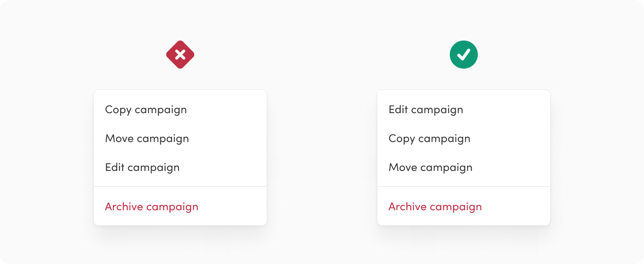Select Move campaign in the green-check example menu
Image resolution: width=644 pixels, height=264 pixels.
(431, 168)
